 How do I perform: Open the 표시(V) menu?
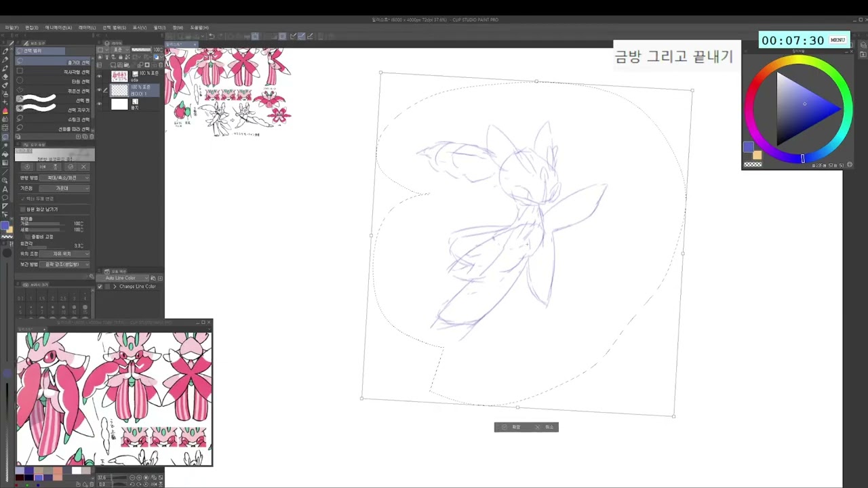(139, 28)
